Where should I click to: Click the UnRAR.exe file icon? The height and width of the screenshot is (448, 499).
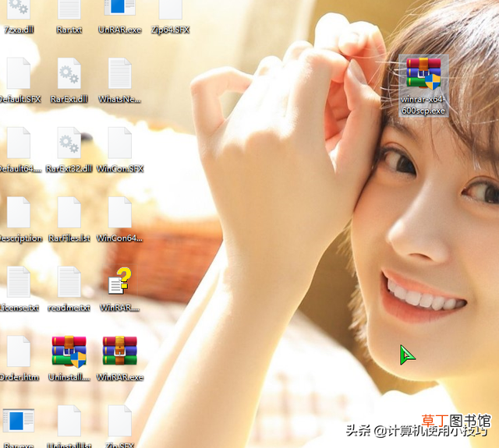click(119, 8)
